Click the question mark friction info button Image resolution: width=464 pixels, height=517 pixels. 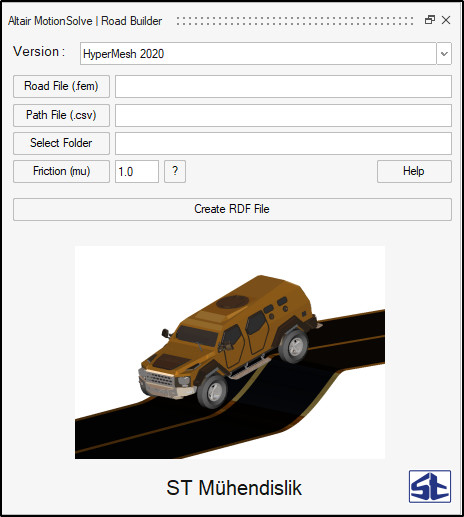pos(175,171)
